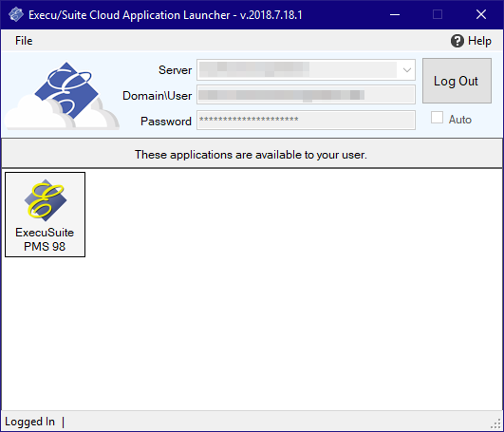The image size is (504, 432).
Task: Launch the ExecuSuite PMS 98 application tile
Action: click(45, 215)
